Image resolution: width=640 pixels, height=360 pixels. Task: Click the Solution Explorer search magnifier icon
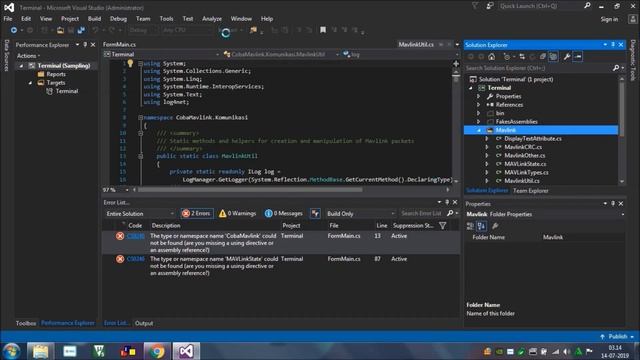coord(616,68)
